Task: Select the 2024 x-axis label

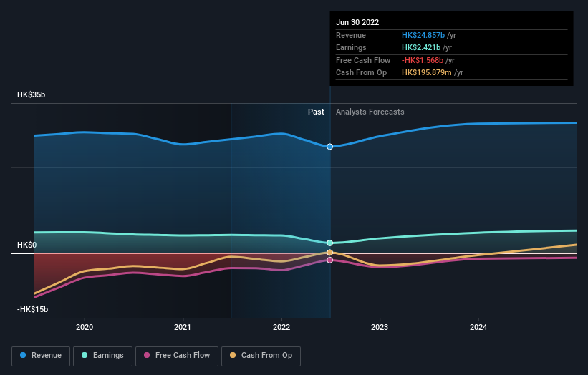Action: coord(478,327)
